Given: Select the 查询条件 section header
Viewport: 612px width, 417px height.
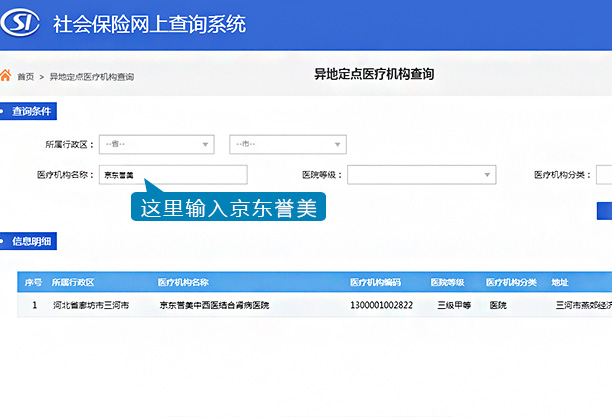Looking at the screenshot, I should click(x=28, y=111).
